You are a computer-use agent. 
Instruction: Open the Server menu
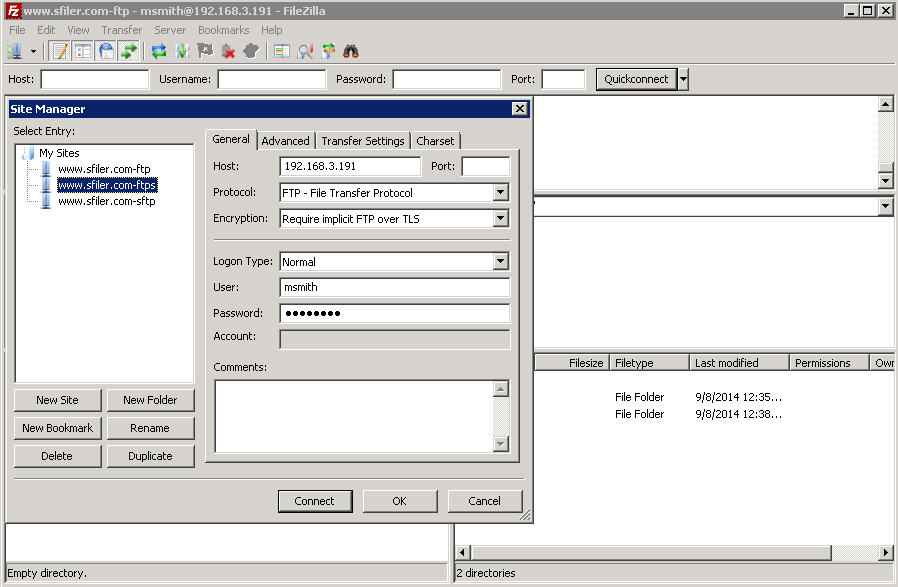pyautogui.click(x=170, y=30)
